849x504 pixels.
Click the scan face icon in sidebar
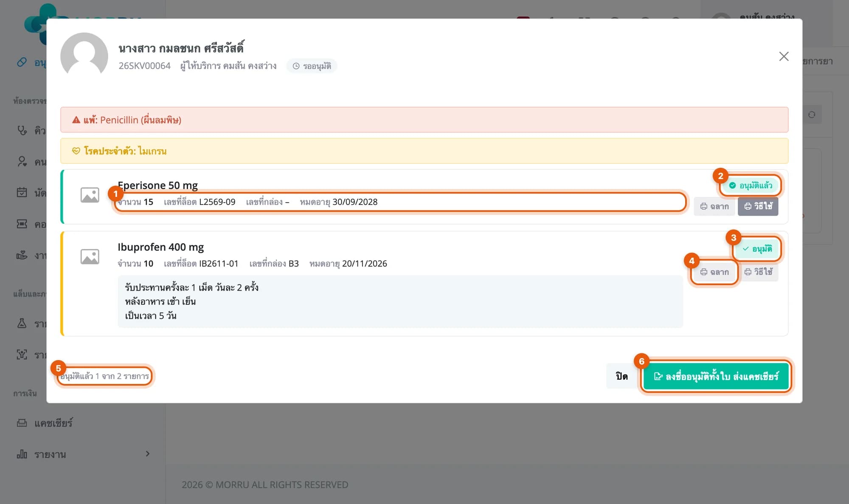point(22,355)
